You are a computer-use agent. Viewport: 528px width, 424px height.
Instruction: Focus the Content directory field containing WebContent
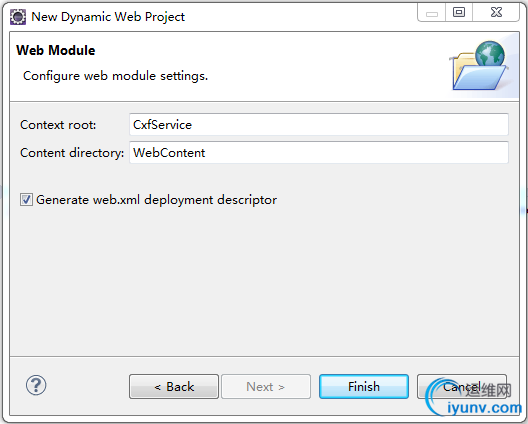(319, 153)
